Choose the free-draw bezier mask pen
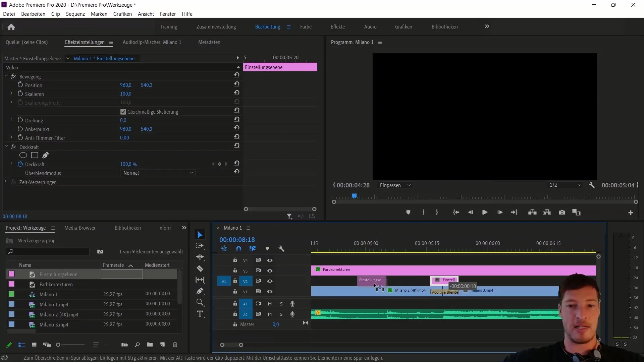Viewport: 644px width, 362px height. point(45,155)
